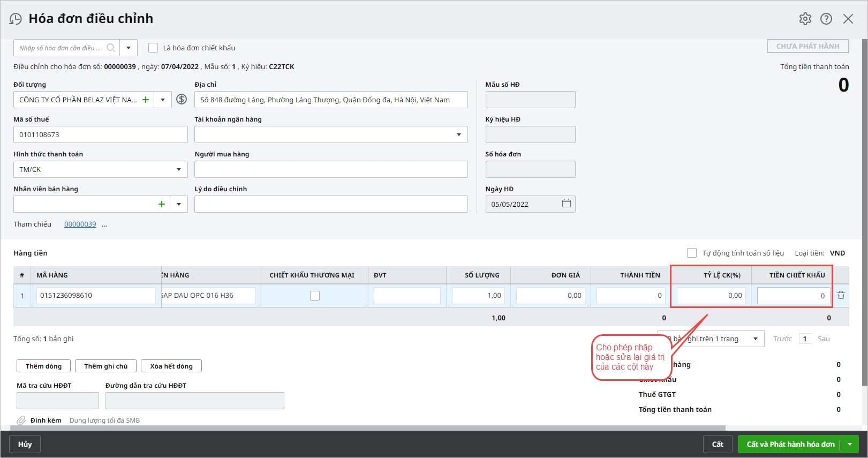
Task: Toggle 'Tự động tính toán số liệu' checkbox
Action: tap(692, 253)
